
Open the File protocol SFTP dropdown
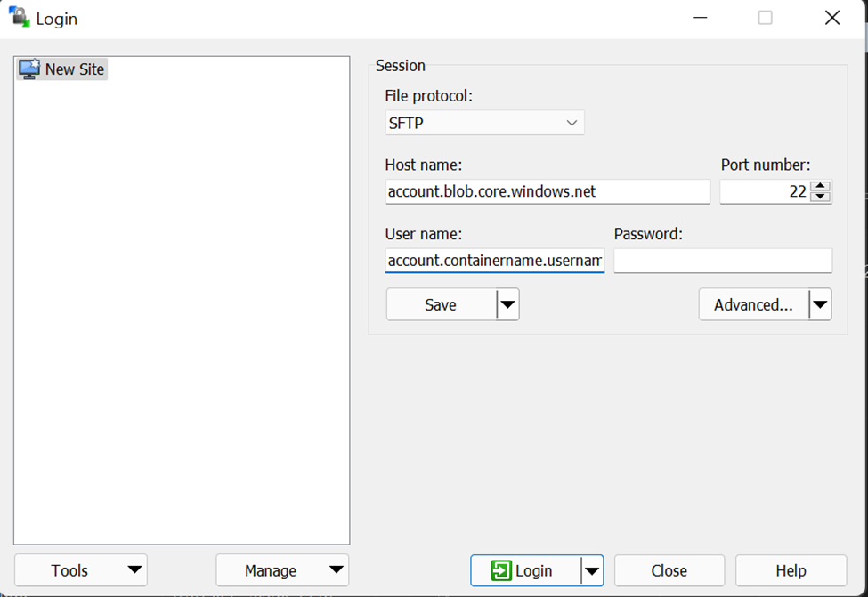pos(484,123)
